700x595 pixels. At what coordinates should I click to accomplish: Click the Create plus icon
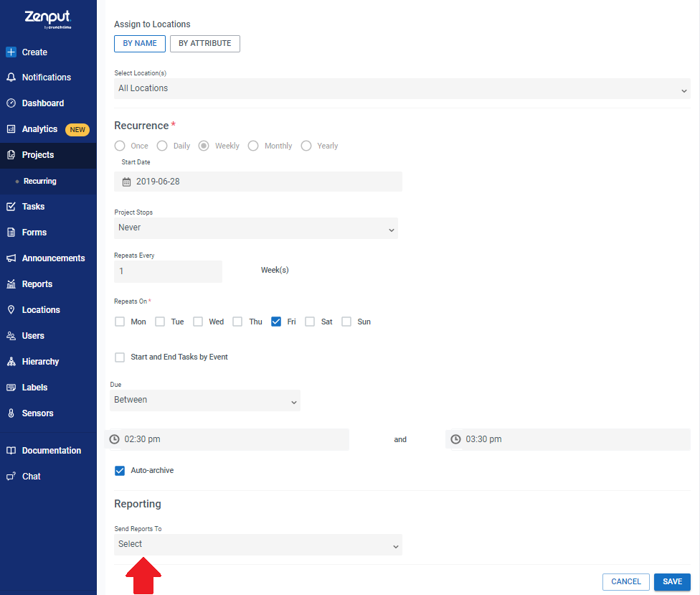click(x=11, y=52)
